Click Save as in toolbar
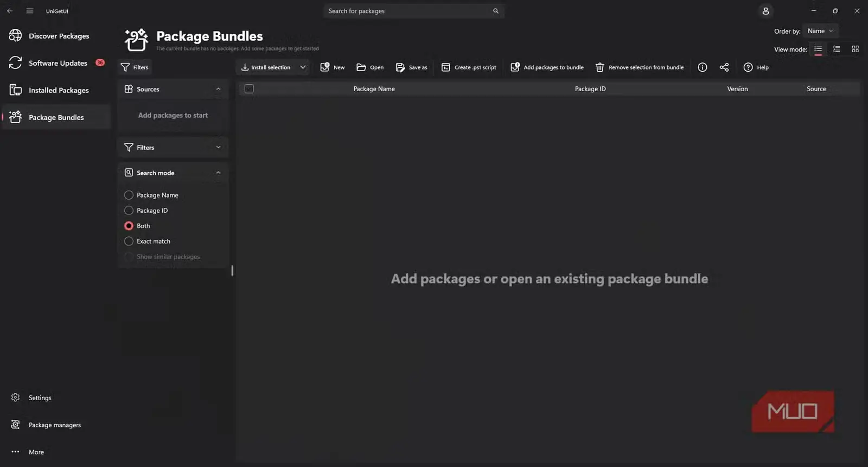The height and width of the screenshot is (467, 868). tap(411, 67)
